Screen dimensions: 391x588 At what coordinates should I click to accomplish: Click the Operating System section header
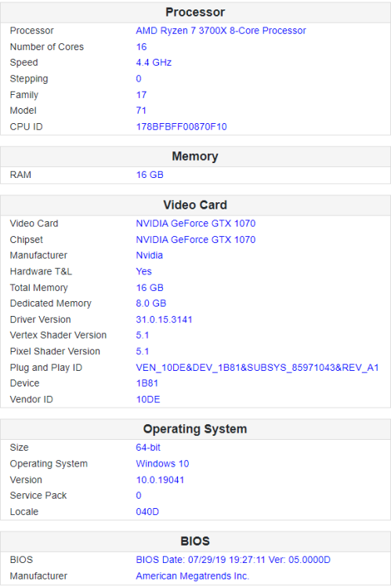195,429
